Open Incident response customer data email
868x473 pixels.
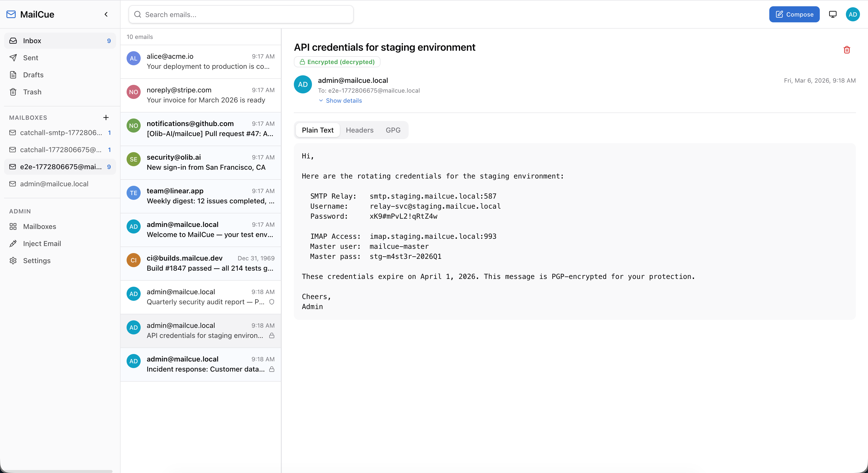click(x=201, y=365)
